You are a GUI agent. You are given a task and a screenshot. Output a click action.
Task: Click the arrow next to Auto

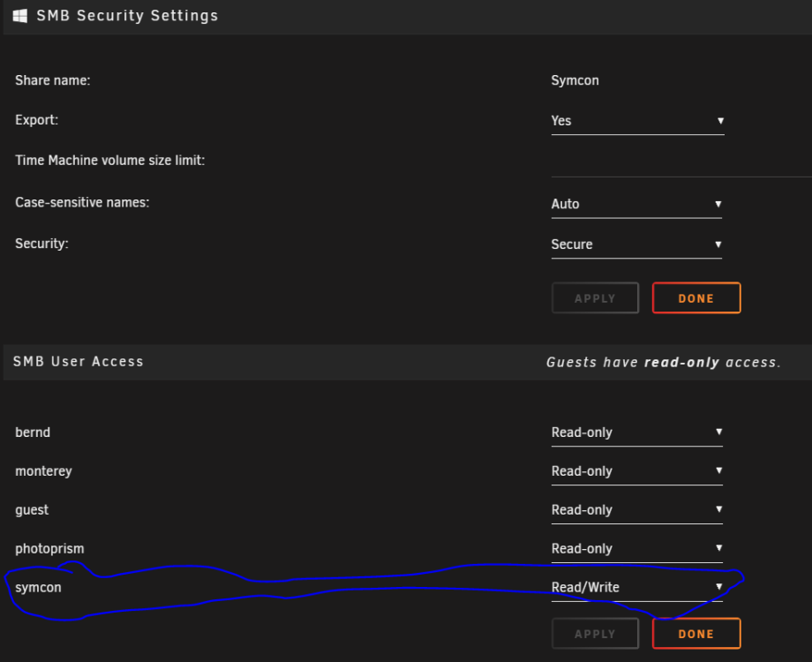click(718, 204)
